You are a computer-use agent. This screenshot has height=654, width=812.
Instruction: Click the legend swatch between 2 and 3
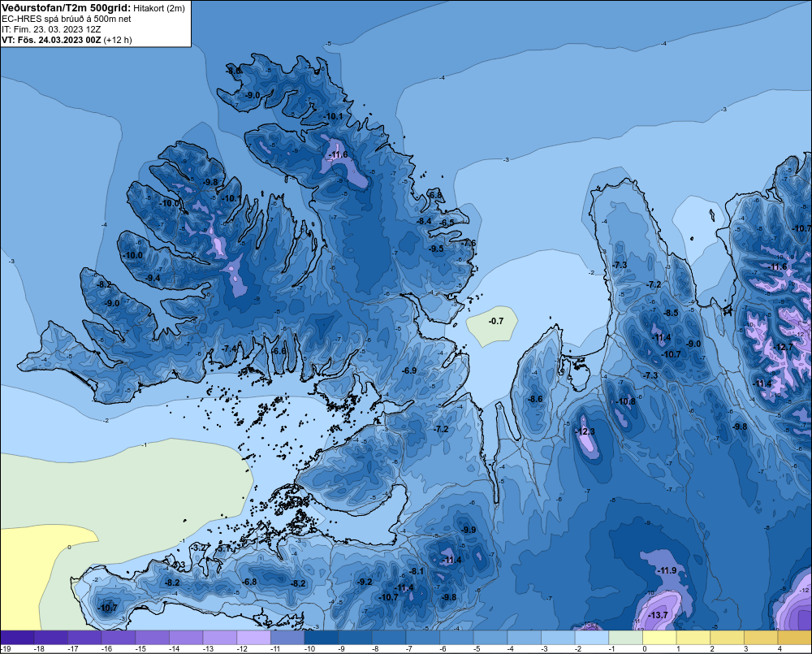tap(727, 638)
